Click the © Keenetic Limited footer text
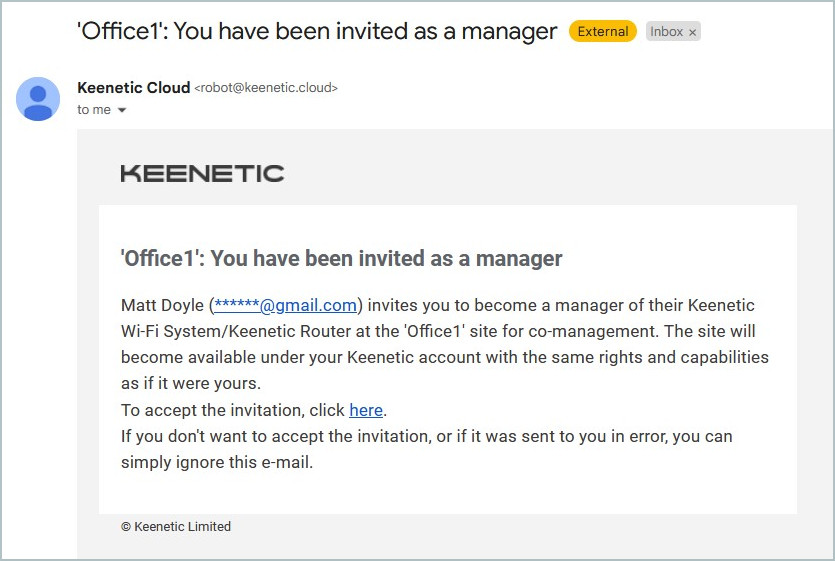Screen dimensions: 835x561 (176, 526)
